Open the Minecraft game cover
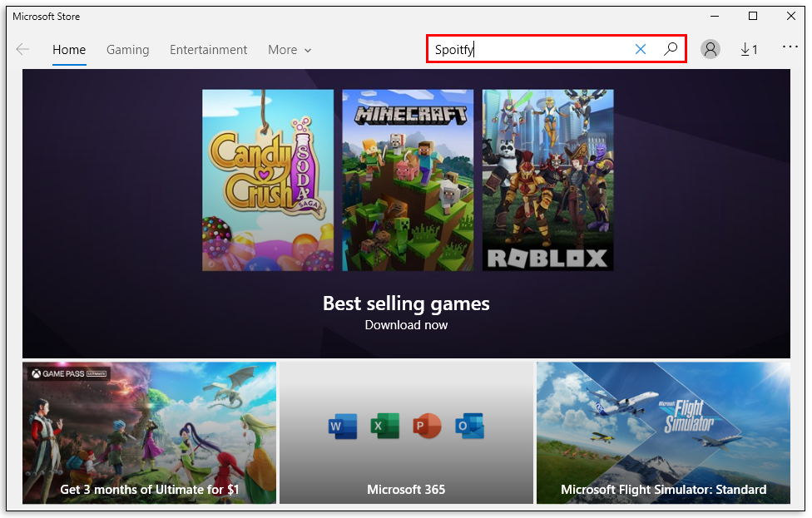Image resolution: width=812 pixels, height=518 pixels. coord(408,180)
